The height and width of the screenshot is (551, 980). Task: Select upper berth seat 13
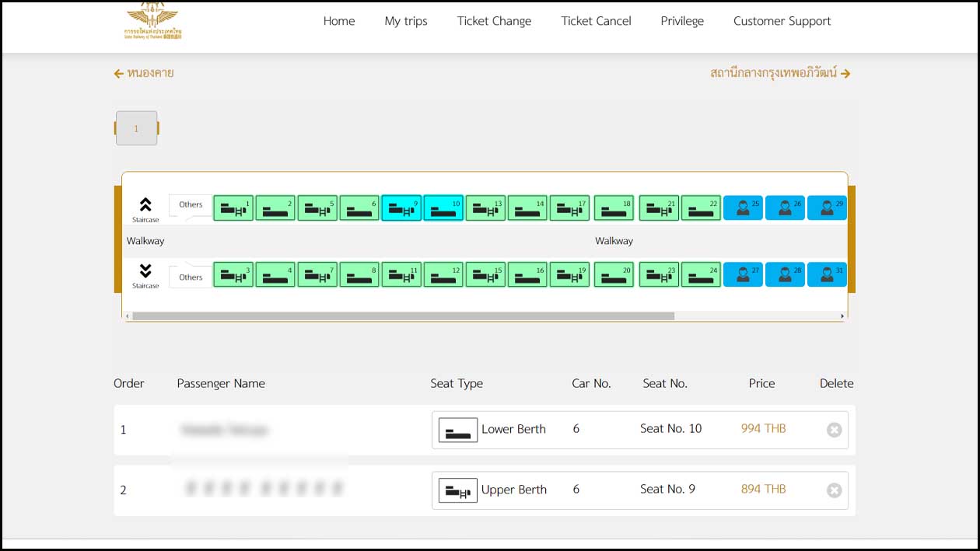485,208
